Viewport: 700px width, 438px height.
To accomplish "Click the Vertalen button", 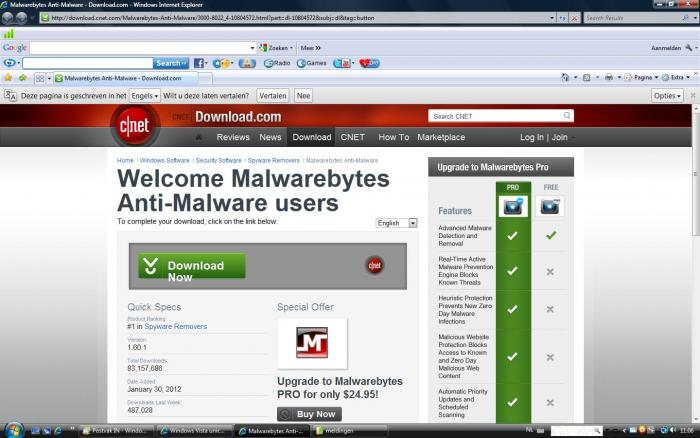I will 272,96.
